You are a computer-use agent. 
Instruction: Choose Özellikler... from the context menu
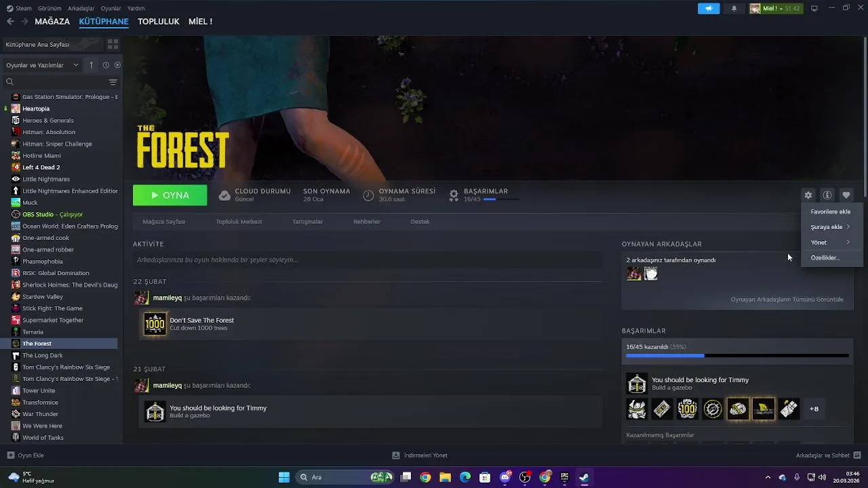[x=831, y=258]
